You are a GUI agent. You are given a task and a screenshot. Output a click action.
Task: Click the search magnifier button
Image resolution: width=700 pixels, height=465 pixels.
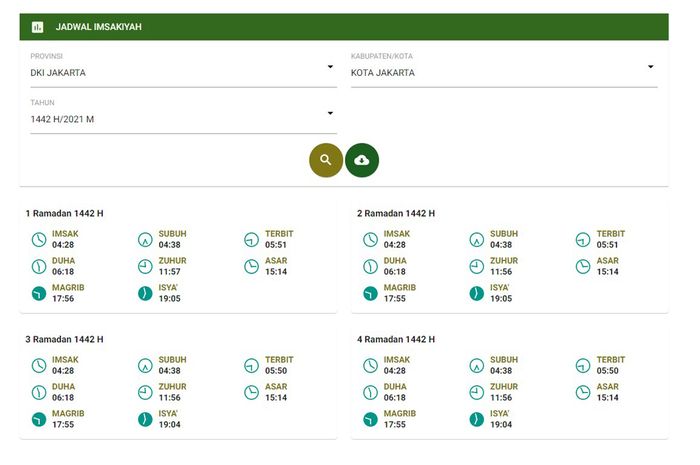coord(326,160)
